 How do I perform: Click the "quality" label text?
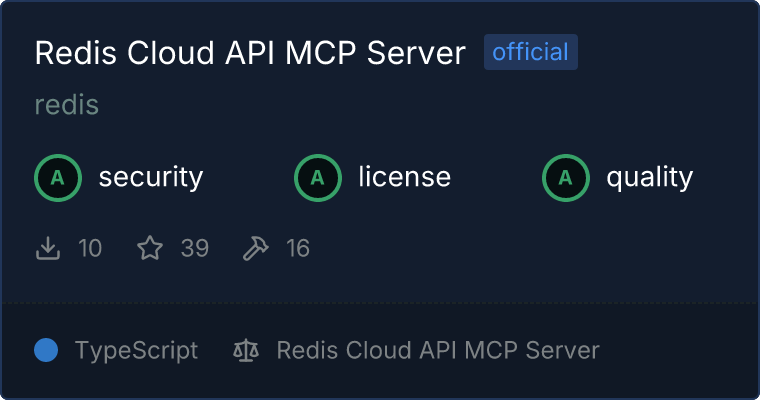click(649, 178)
